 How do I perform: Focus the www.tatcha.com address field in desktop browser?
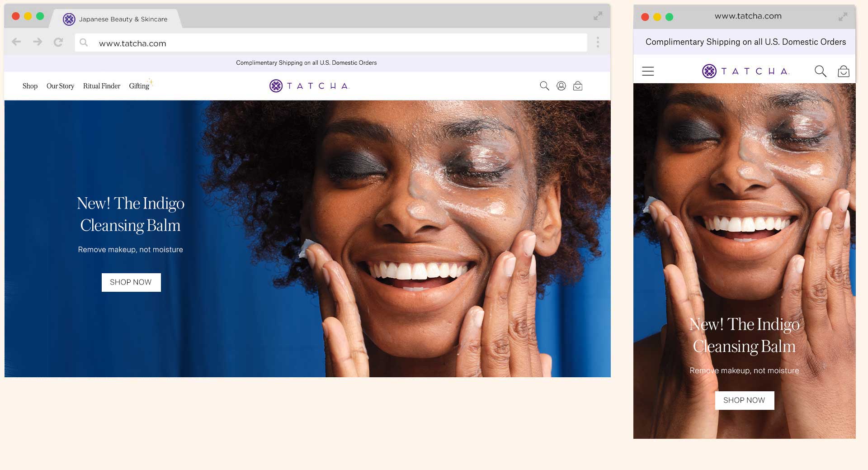[331, 43]
